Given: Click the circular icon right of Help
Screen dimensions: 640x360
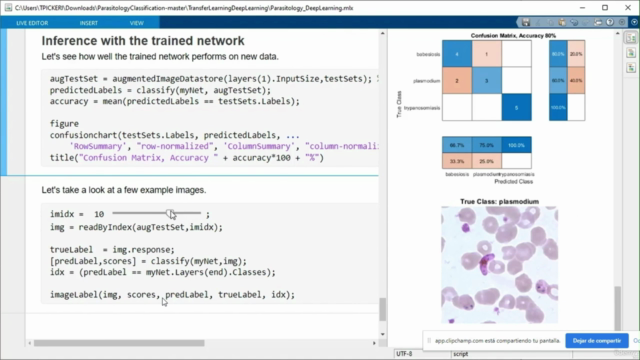Looking at the screenshot, I should 622,22.
